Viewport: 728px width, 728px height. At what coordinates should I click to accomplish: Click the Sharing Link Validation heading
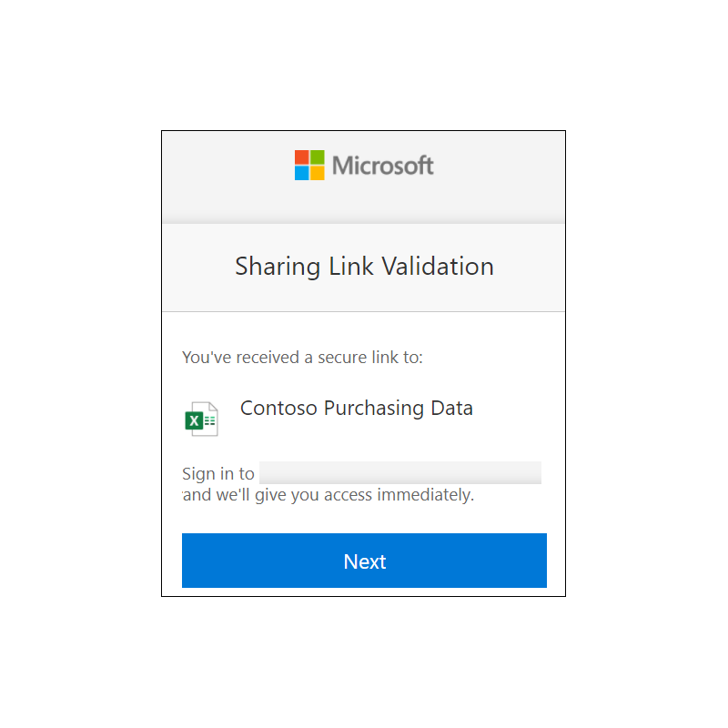[x=365, y=267]
